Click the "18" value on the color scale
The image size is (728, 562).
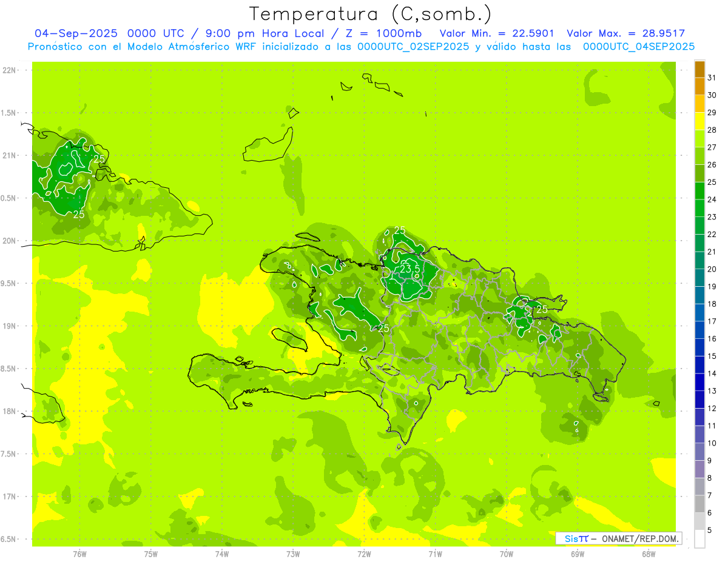click(712, 304)
